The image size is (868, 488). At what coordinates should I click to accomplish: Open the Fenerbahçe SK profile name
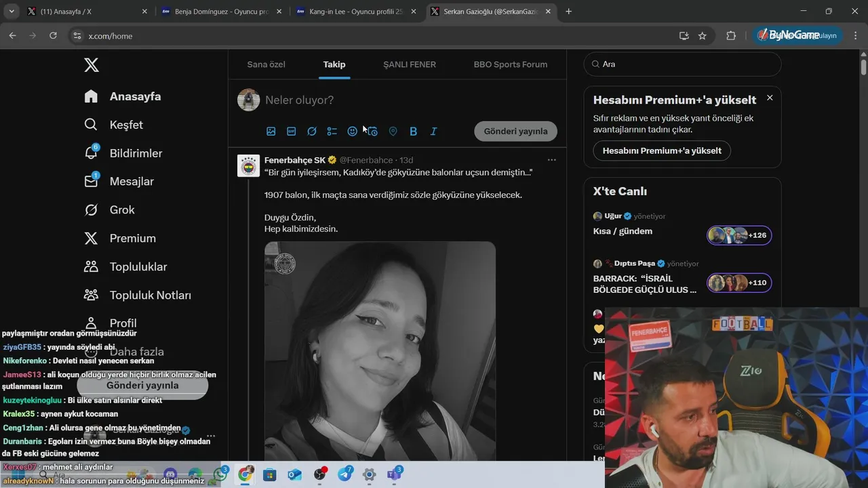point(295,160)
